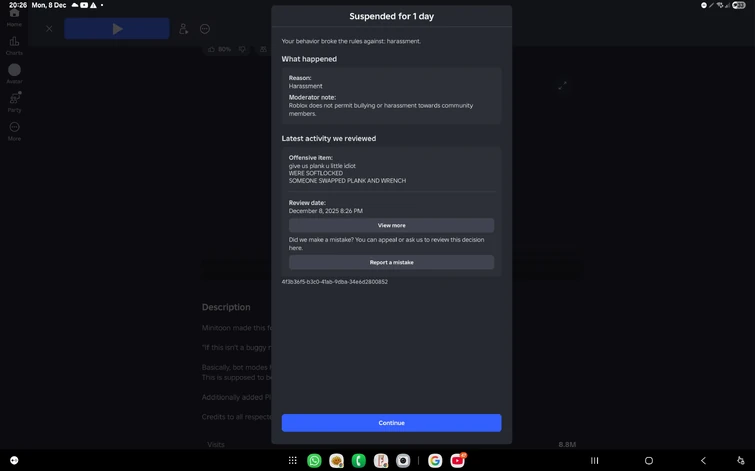The width and height of the screenshot is (755, 471).
Task: Tap the cloud notification icon in status bar
Action: tap(75, 5)
